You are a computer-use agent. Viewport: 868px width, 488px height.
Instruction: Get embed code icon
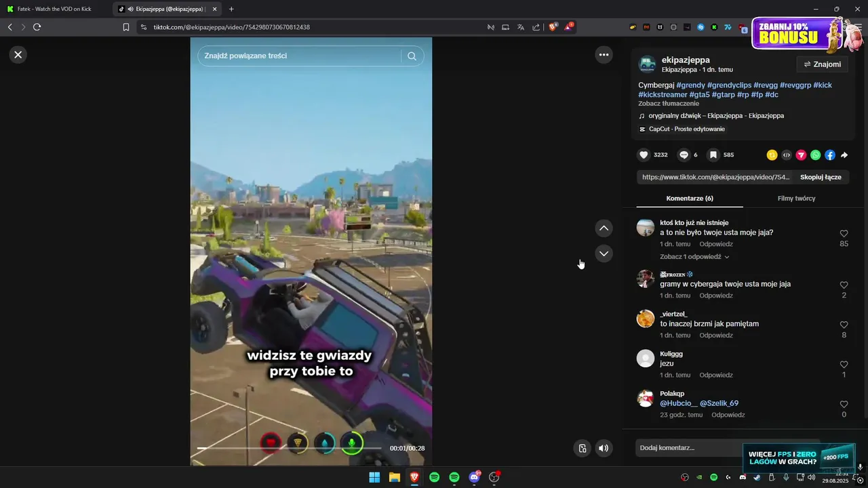click(x=787, y=155)
